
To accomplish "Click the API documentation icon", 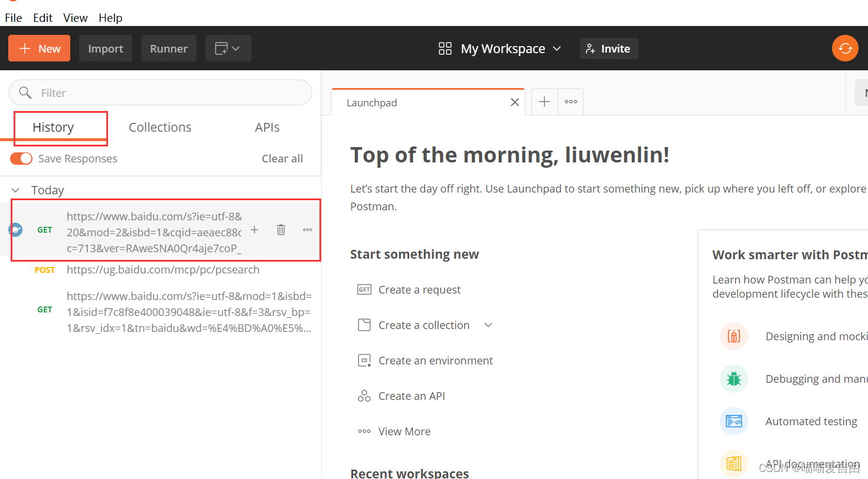I will (734, 464).
